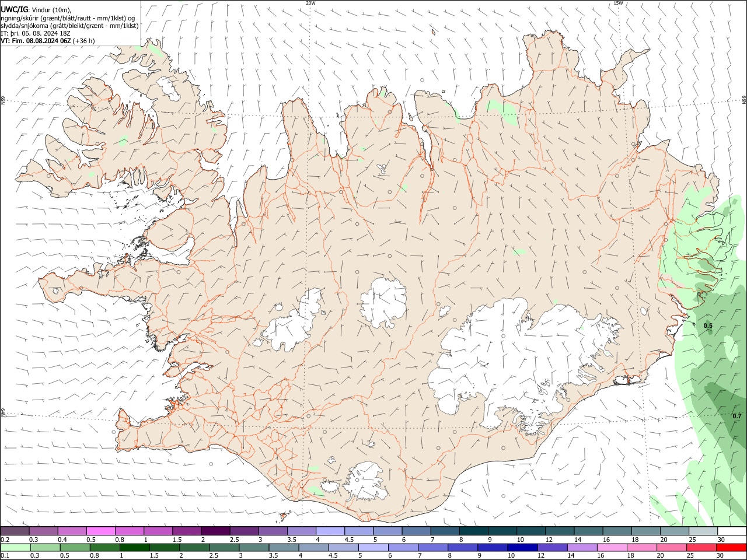Click the 'slydda/snjókoma (grátt/bleikt/grænt' description line
The width and height of the screenshot is (747, 560).
[x=69, y=26]
